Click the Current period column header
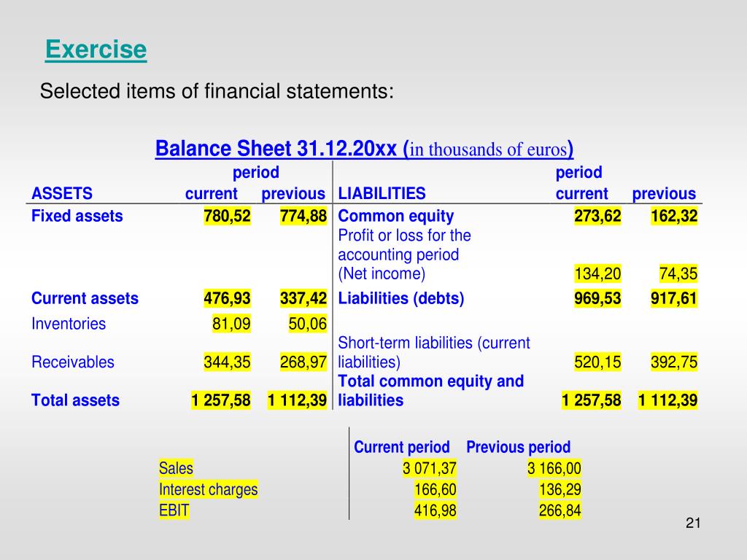The image size is (747, 560). coord(402,447)
